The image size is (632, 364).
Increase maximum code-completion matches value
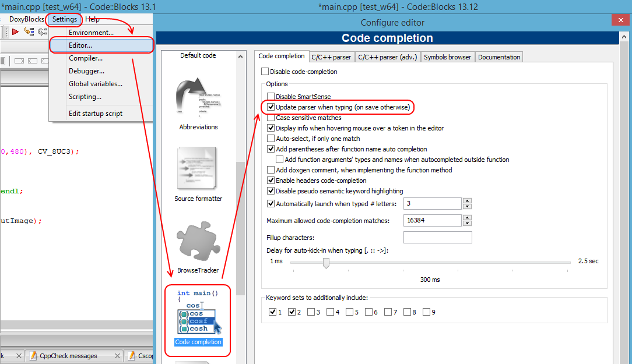tap(467, 217)
